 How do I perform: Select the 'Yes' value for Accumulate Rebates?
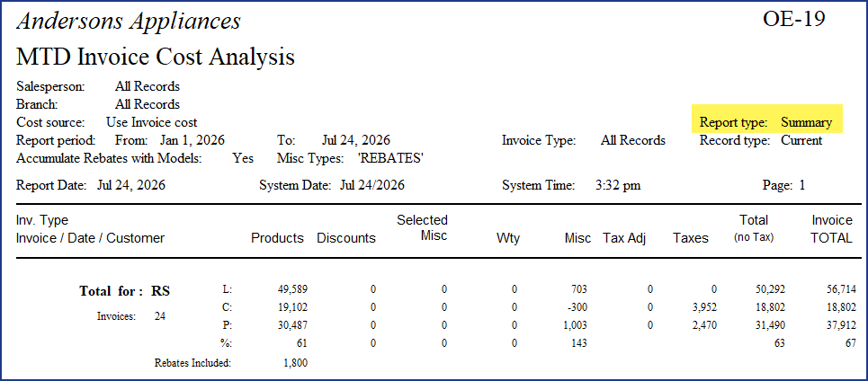click(x=243, y=158)
